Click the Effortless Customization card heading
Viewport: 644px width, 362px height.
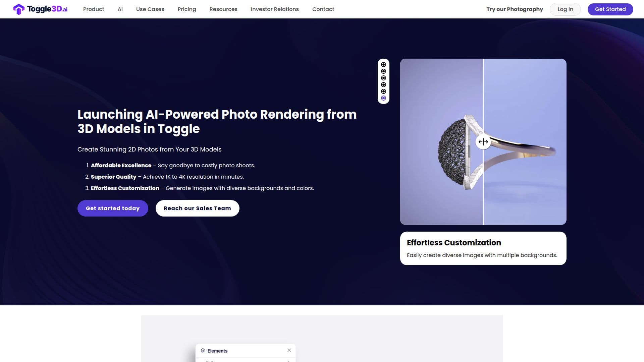[454, 243]
